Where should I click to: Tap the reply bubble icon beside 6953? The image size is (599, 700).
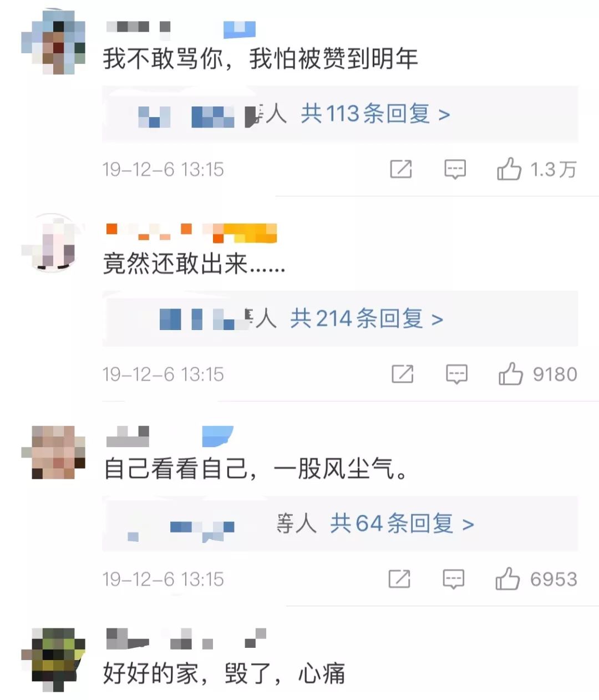pos(453,580)
